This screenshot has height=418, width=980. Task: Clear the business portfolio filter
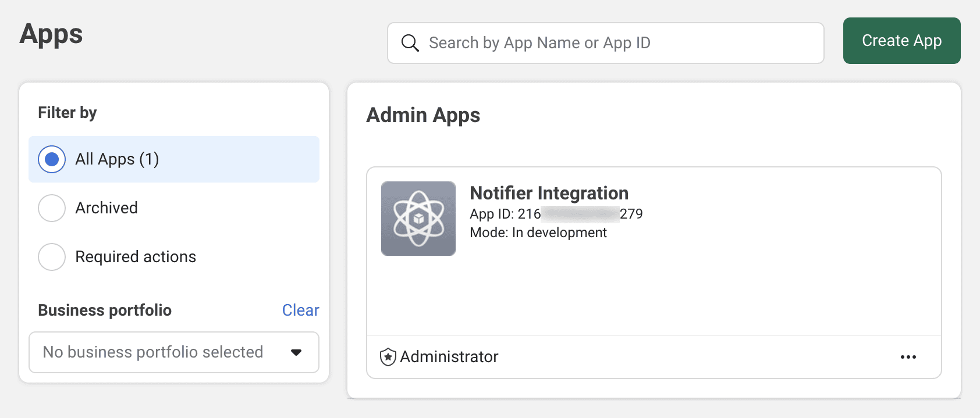(x=301, y=310)
